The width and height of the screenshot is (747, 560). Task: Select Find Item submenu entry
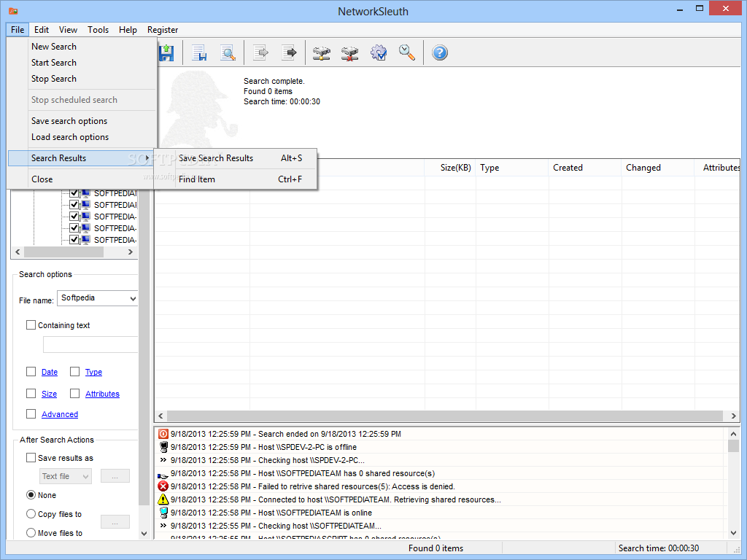click(x=236, y=179)
